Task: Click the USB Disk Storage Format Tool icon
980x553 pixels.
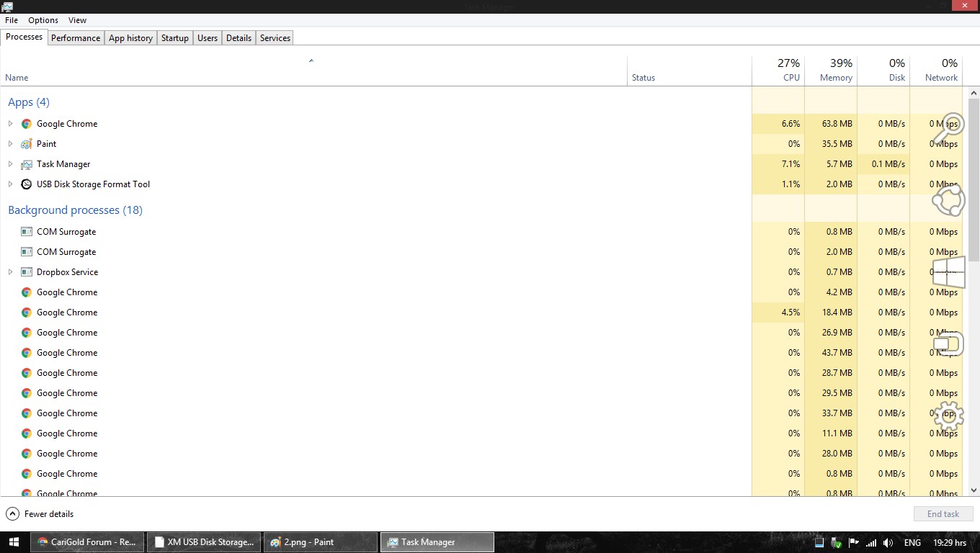Action: click(x=27, y=184)
